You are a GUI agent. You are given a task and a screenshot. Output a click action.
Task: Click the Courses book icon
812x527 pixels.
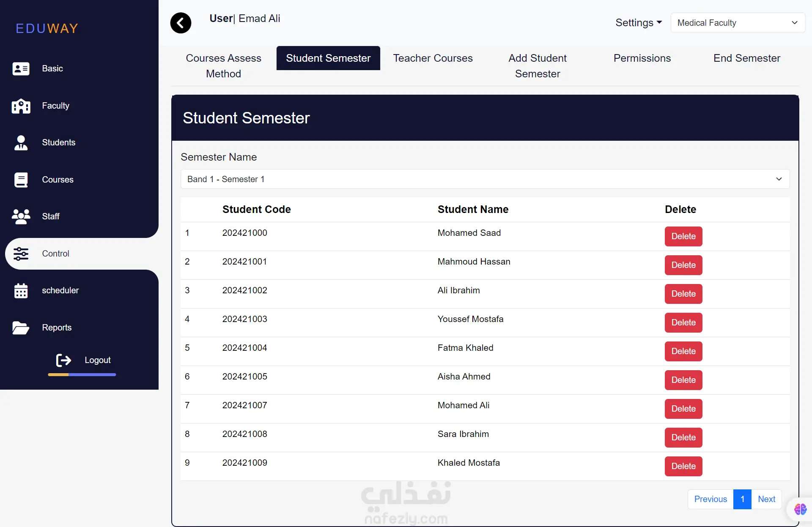click(21, 180)
